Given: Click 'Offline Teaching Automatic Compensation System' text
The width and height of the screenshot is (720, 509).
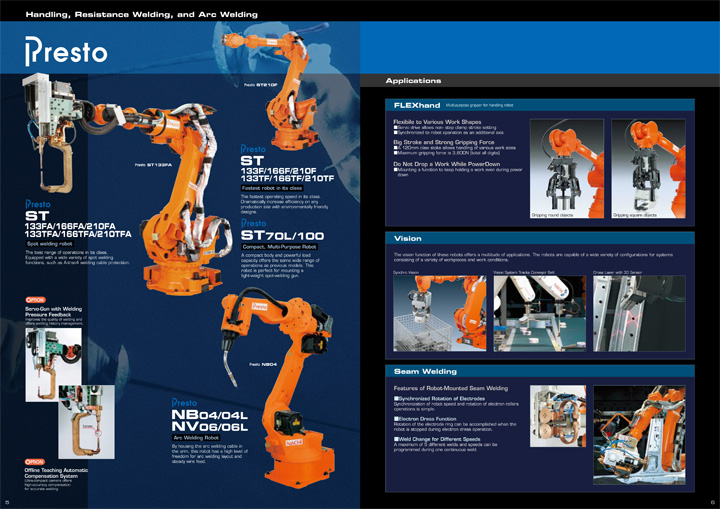Looking at the screenshot, I should pos(56,473).
